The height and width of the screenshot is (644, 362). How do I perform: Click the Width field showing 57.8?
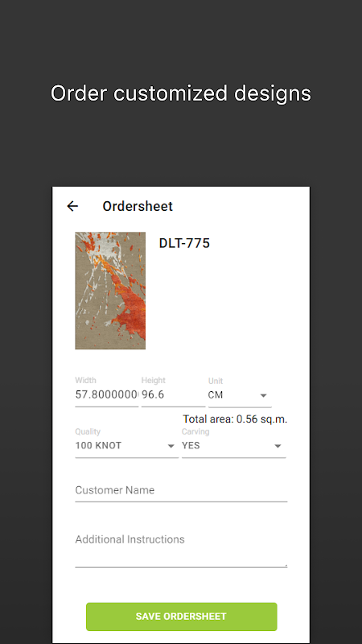pos(107,394)
